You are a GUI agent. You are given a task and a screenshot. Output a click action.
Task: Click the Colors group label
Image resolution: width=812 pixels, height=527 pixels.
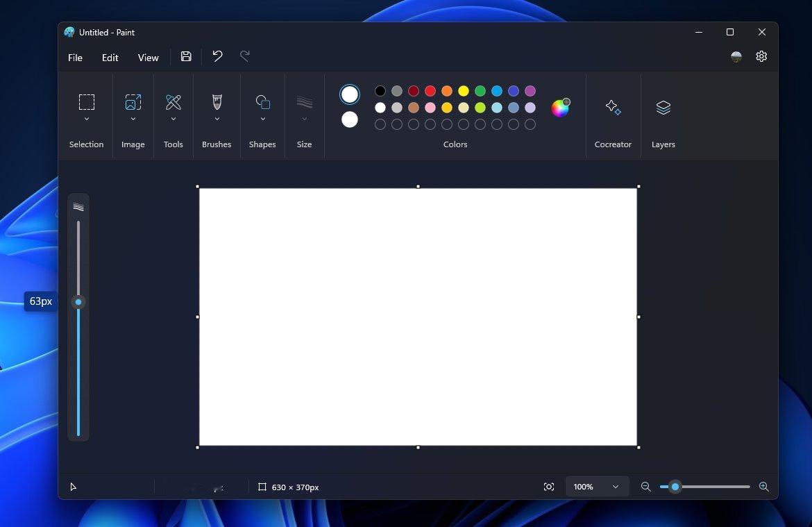click(x=455, y=144)
